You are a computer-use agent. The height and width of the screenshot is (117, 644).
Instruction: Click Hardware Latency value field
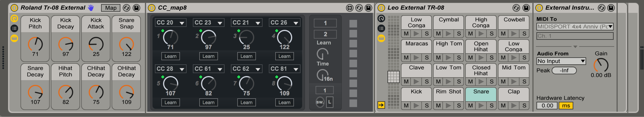(x=548, y=106)
